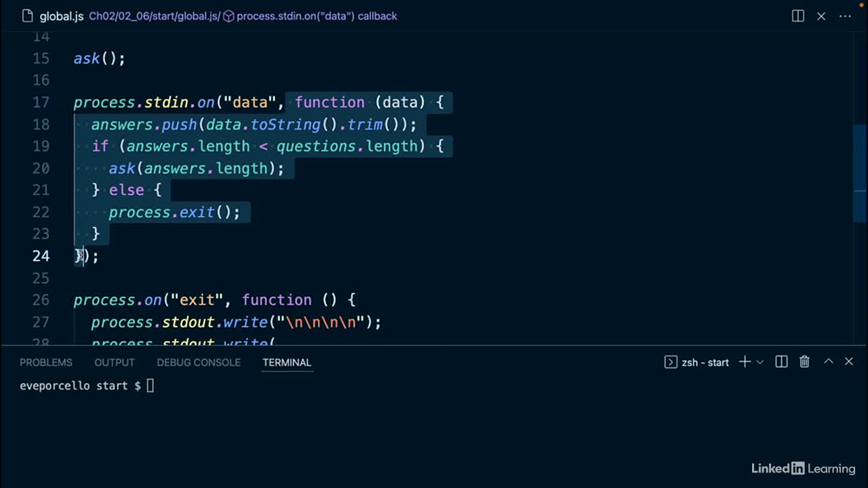Click the process.stdin.on callback breadcrumb

click(317, 16)
